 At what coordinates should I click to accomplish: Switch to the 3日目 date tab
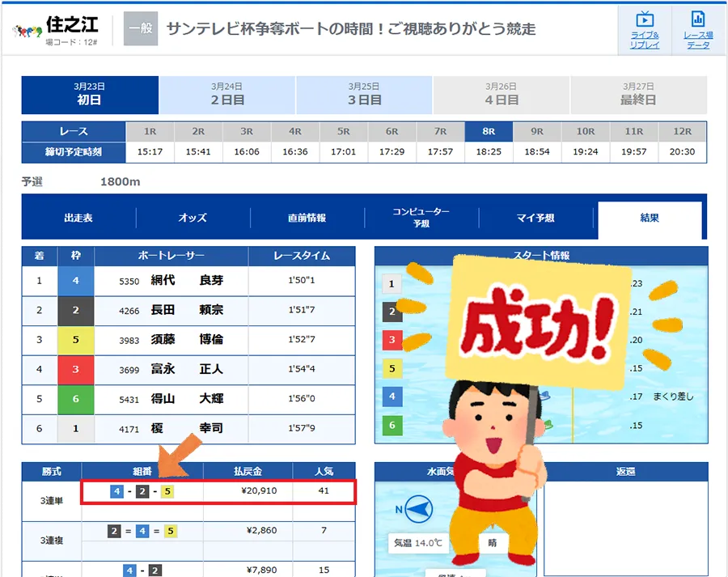coord(364,95)
